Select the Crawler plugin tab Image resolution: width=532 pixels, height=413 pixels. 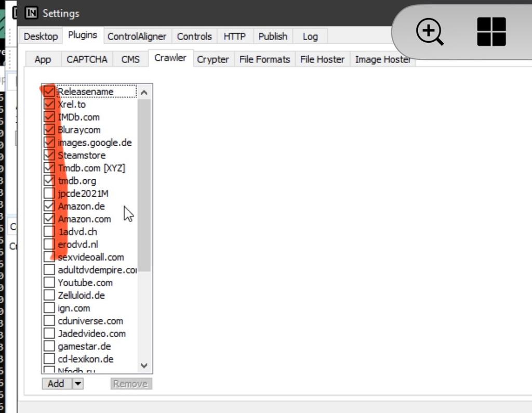point(170,58)
